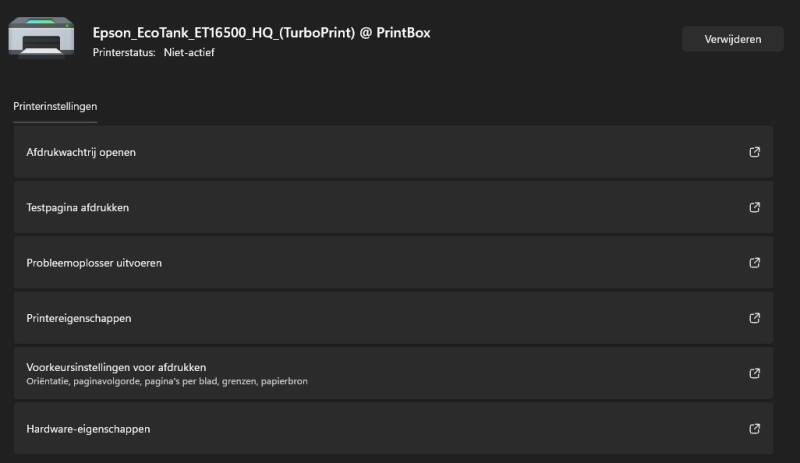Click external-link icon for Hardware-eigenschappen
This screenshot has width=800, height=463.
pyautogui.click(x=754, y=429)
